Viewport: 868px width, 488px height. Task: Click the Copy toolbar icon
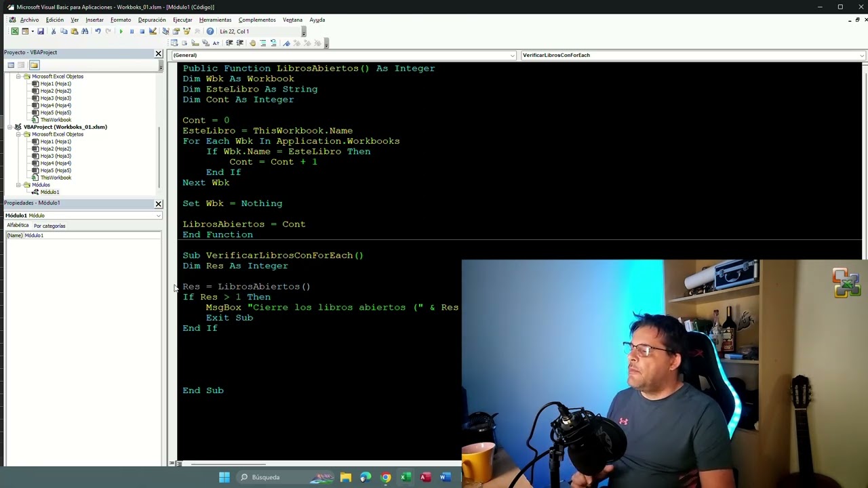[x=64, y=31]
